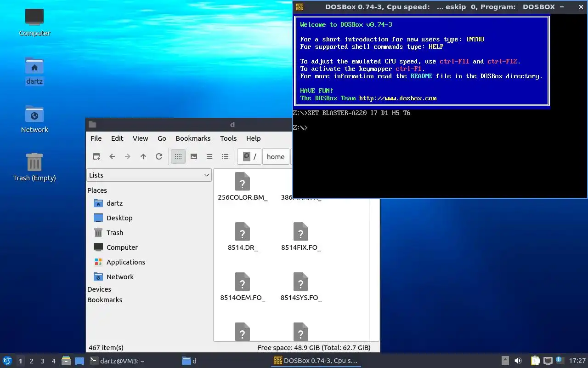Click the volume speaker tray icon
Viewport: 588px width, 368px height.
518,361
